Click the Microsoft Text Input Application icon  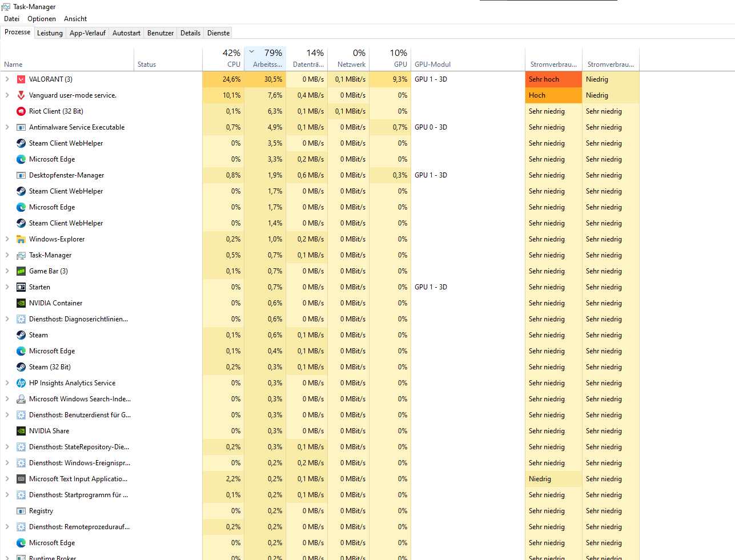21,479
